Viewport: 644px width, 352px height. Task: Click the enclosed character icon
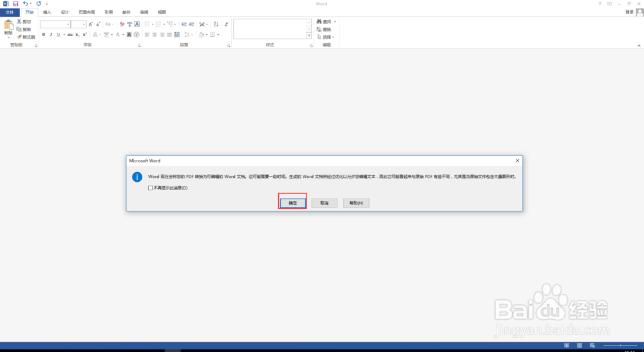(x=137, y=35)
